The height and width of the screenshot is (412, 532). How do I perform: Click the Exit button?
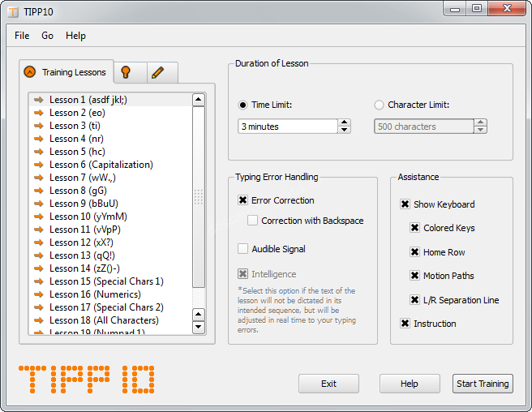pyautogui.click(x=328, y=384)
